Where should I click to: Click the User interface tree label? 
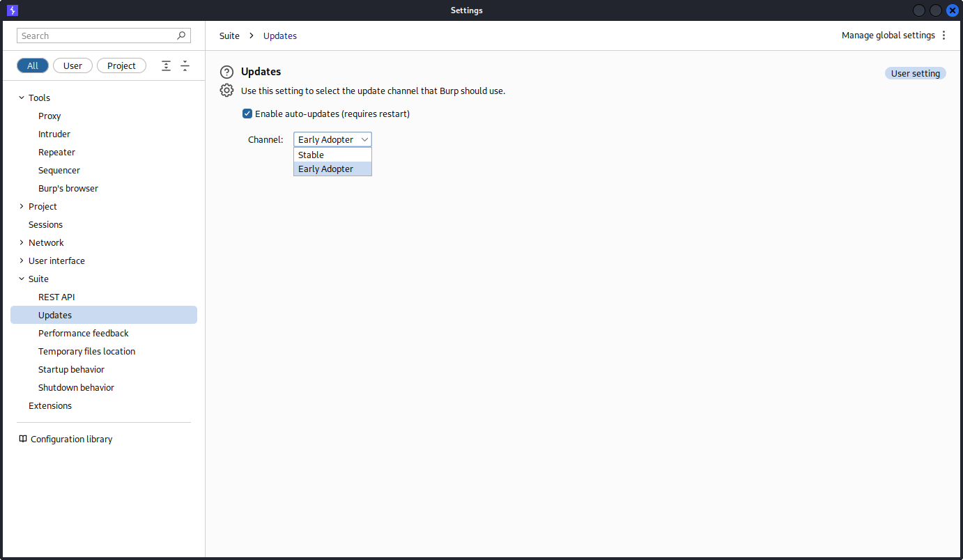(56, 260)
